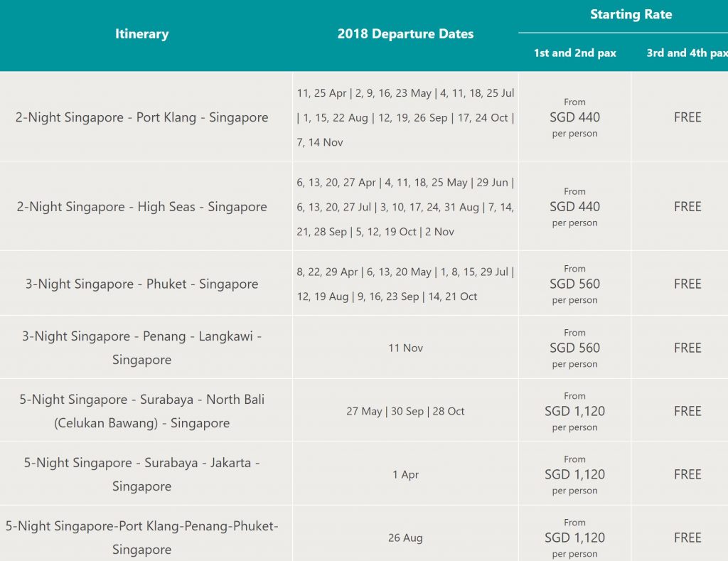Select 5-Night Surabaya - Jakarta itinerary
This screenshot has width=728, height=561.
click(142, 474)
